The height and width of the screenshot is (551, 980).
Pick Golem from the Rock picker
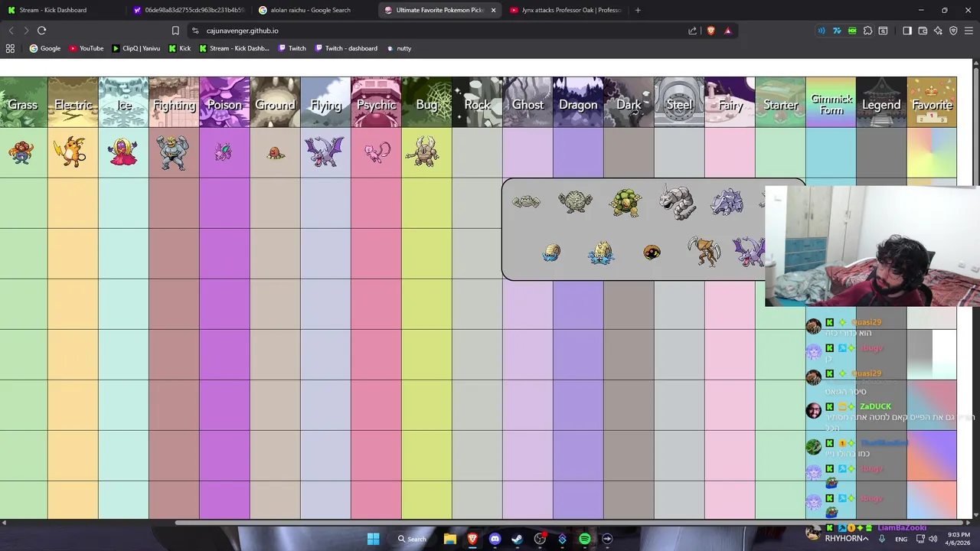[625, 203]
